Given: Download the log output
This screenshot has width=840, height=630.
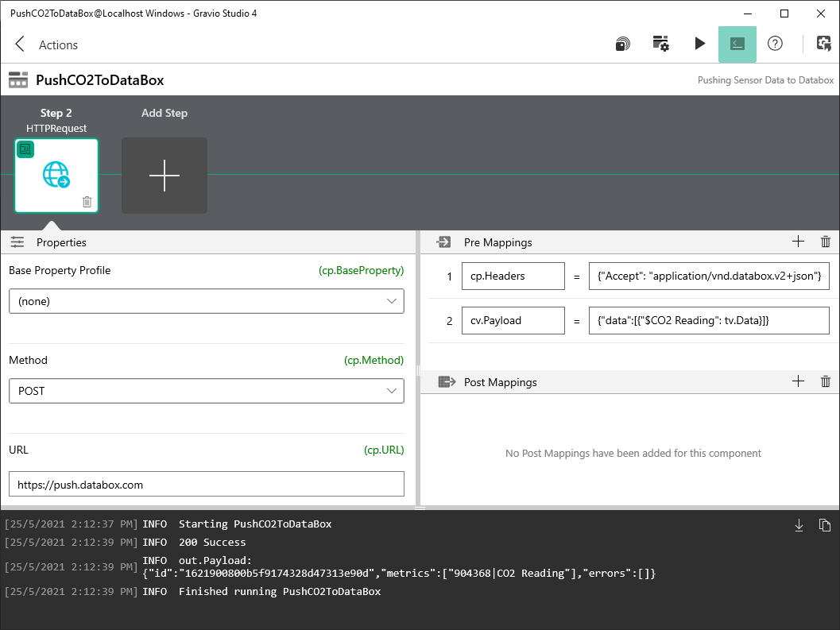Looking at the screenshot, I should pyautogui.click(x=799, y=524).
